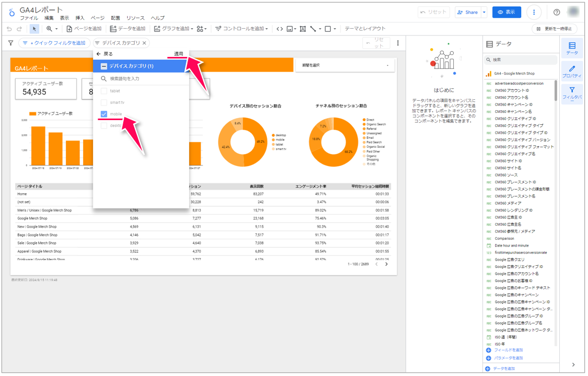Open the フィルタバー panel tab
The width and height of the screenshot is (588, 376).
[x=572, y=93]
